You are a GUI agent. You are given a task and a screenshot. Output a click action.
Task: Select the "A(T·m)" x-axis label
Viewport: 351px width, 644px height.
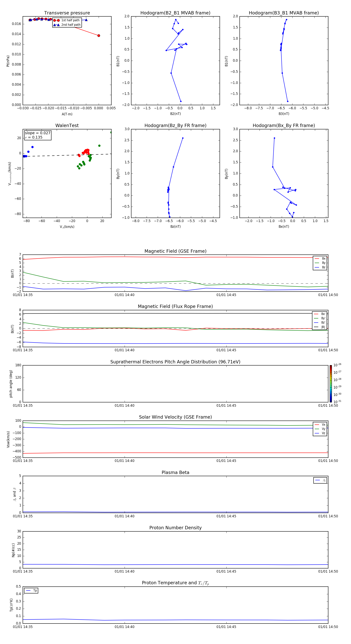point(67,114)
